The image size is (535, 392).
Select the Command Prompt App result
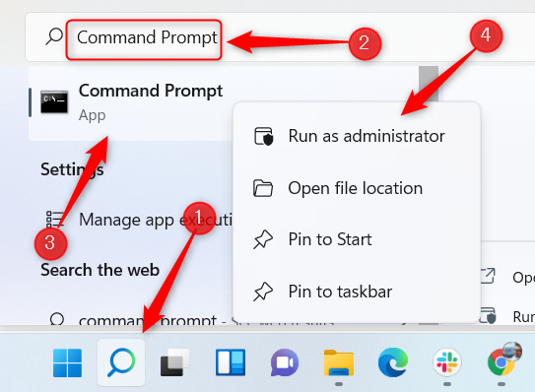pyautogui.click(x=131, y=103)
